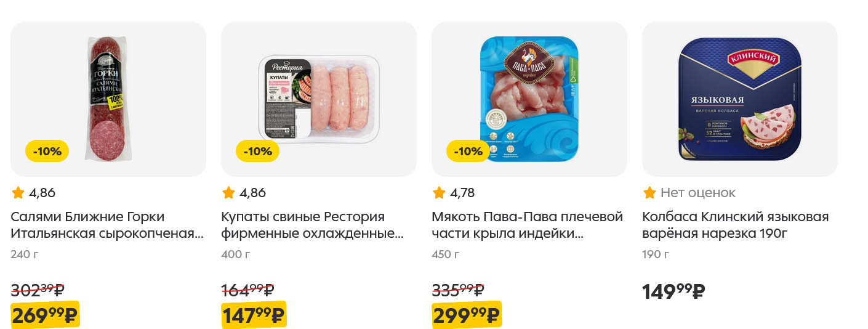Viewport: 868px width, 329px height.
Task: Click the star icon on the salami card
Action: pos(18,193)
